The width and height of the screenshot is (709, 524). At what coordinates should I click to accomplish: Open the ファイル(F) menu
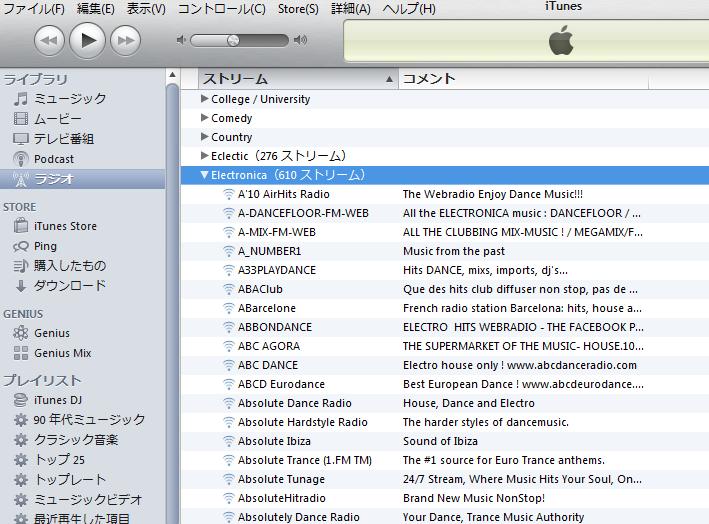(34, 9)
